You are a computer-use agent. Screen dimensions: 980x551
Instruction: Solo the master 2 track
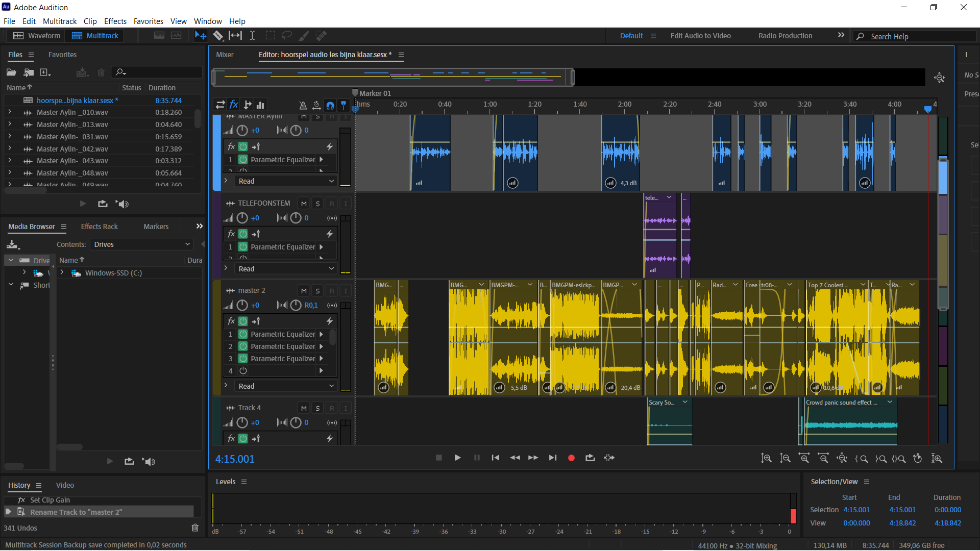[317, 291]
